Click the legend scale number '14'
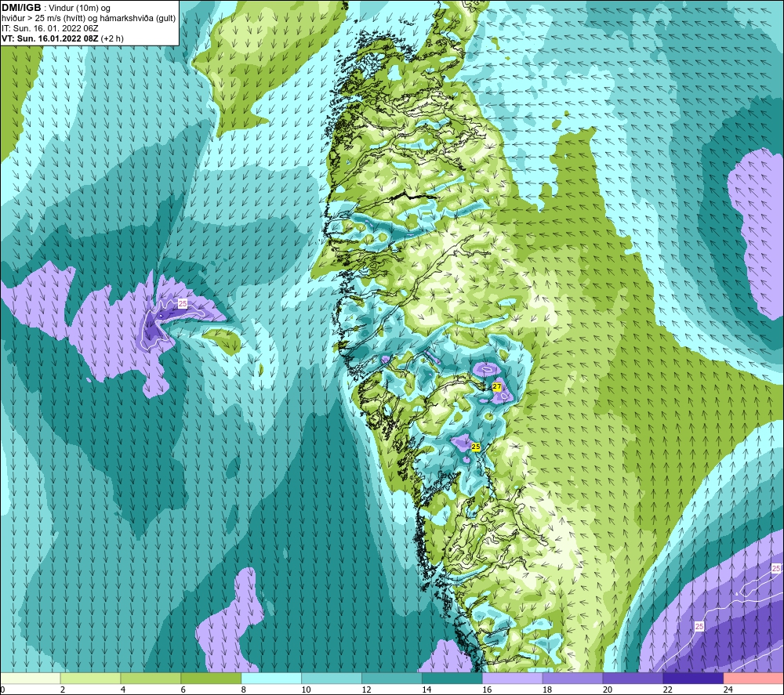 (426, 690)
